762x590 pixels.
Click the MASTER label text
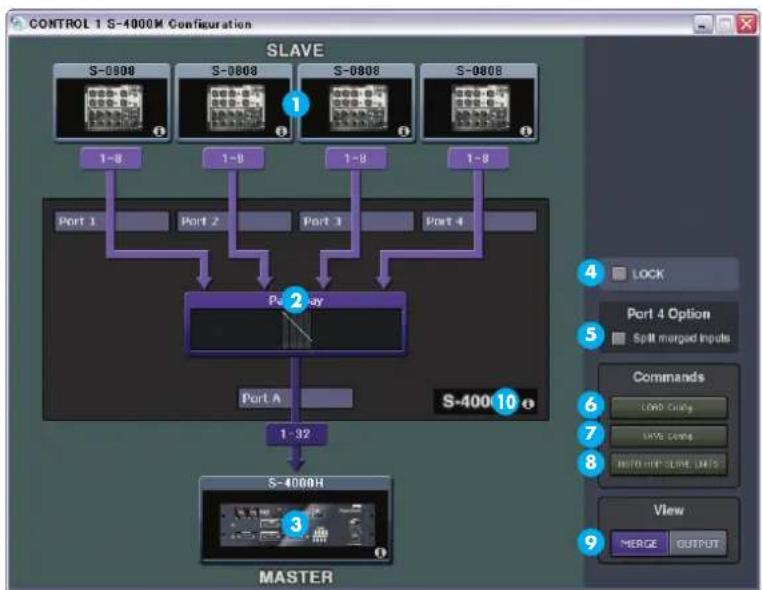296,577
